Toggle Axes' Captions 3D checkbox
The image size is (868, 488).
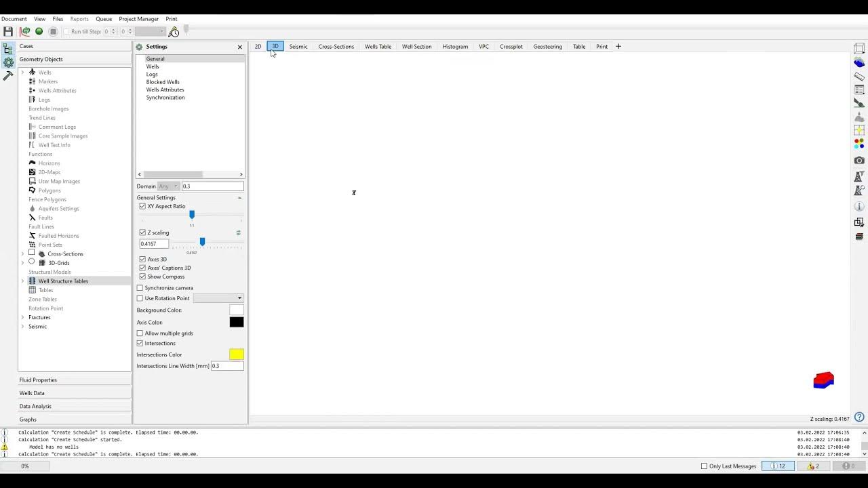142,268
